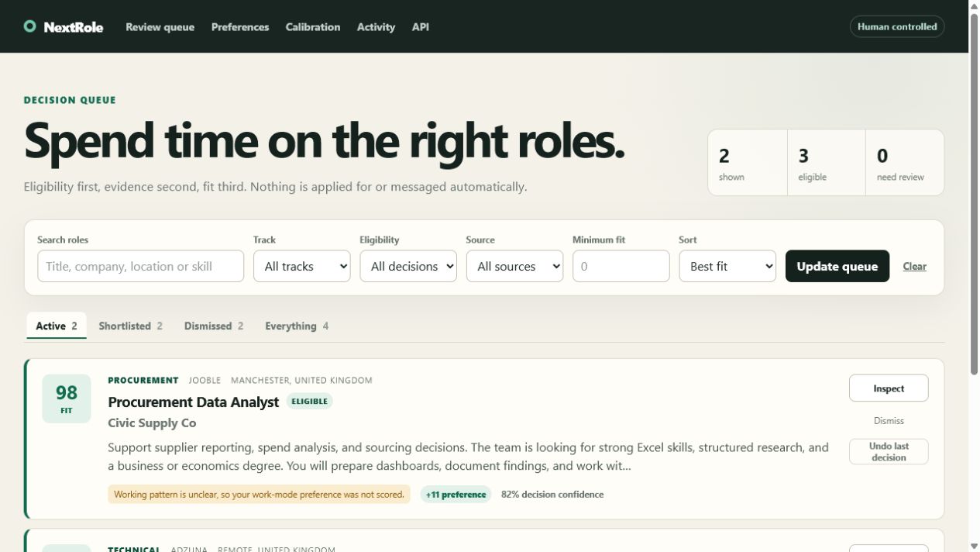Click the 82% decision confidence text
The height and width of the screenshot is (552, 980).
[x=552, y=494]
